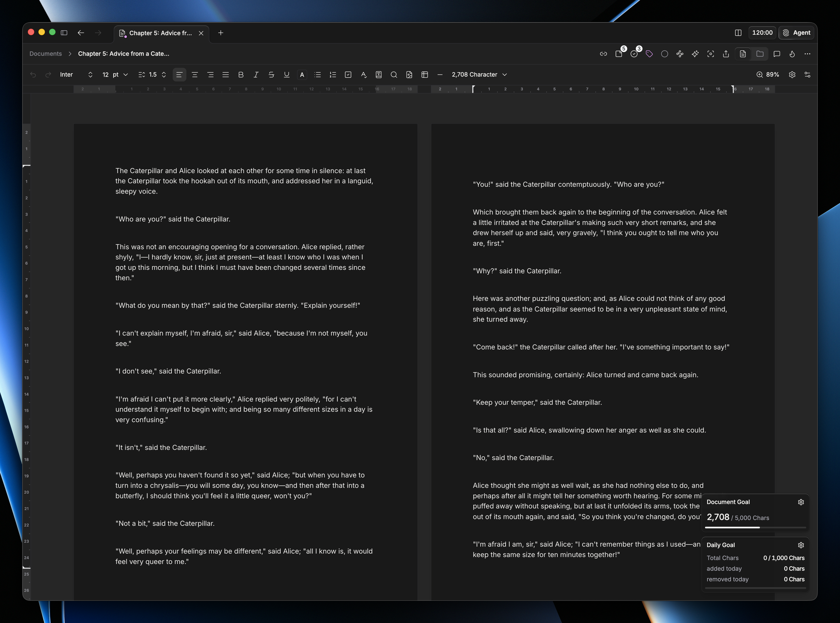The height and width of the screenshot is (623, 840).
Task: Click the Document Goal progress bar
Action: pyautogui.click(x=755, y=528)
